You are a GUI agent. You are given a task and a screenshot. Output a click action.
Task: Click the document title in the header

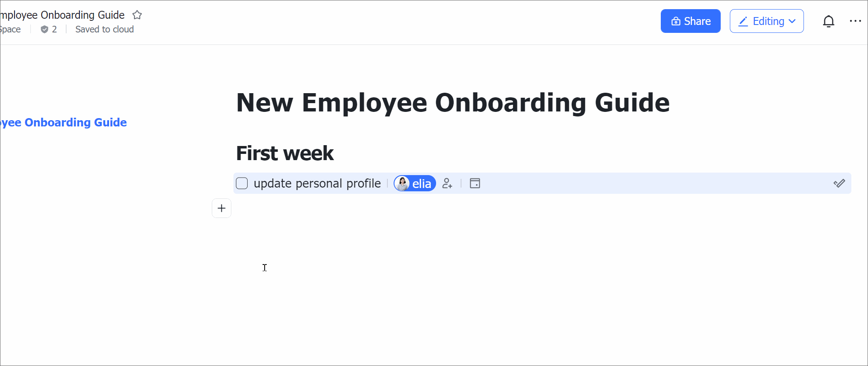coord(62,15)
